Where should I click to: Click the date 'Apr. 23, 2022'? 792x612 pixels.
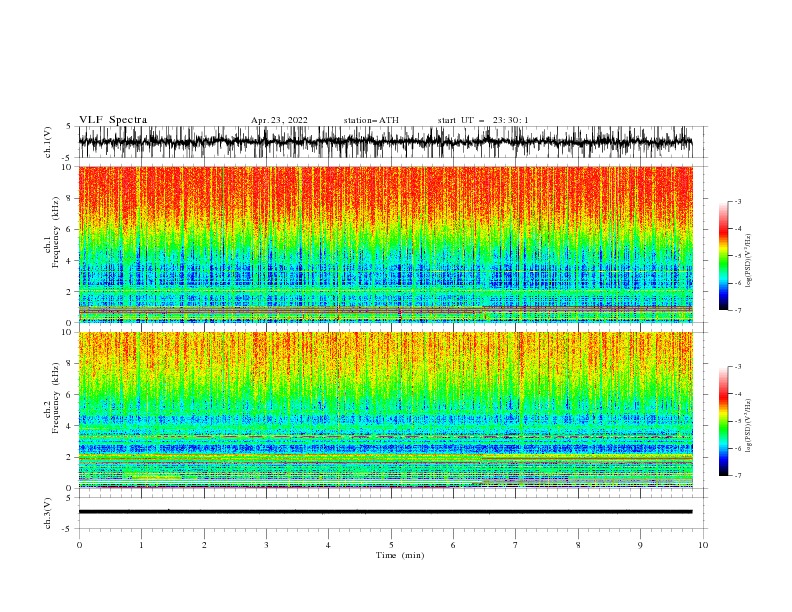click(x=279, y=120)
